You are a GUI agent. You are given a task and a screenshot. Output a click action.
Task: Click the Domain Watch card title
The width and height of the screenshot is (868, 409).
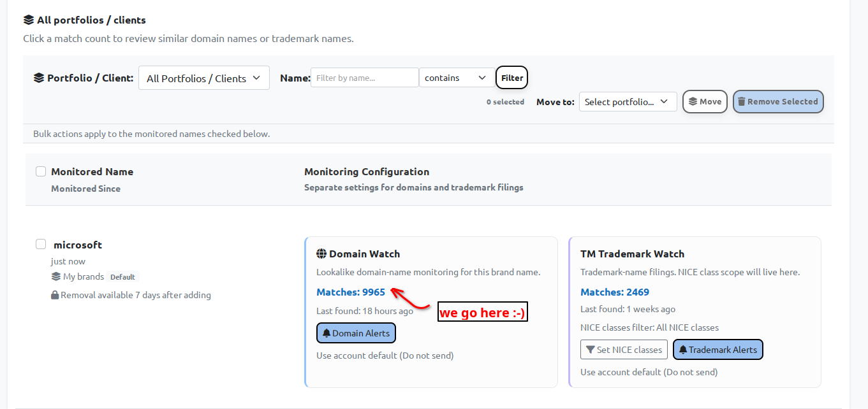(x=364, y=254)
